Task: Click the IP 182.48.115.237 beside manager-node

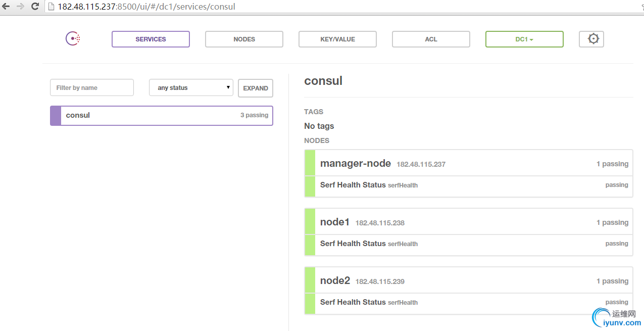Action: coord(421,164)
